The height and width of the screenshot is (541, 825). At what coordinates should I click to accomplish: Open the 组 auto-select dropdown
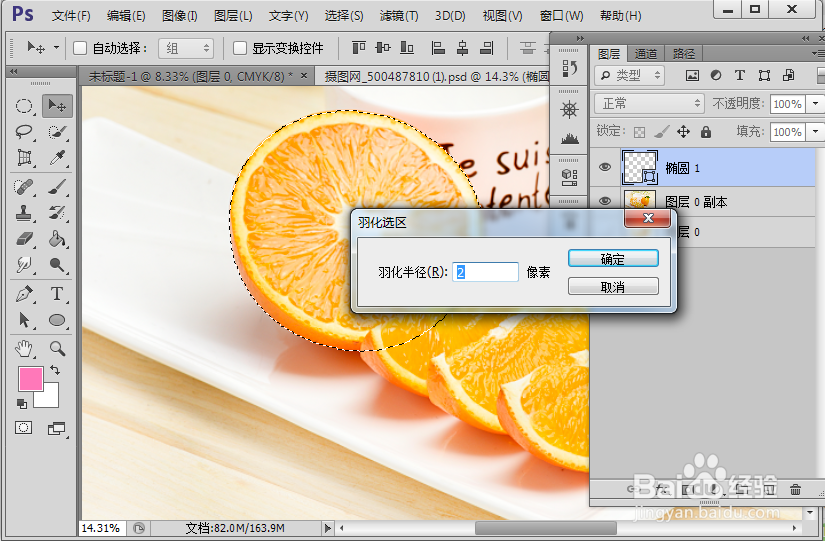pos(186,48)
